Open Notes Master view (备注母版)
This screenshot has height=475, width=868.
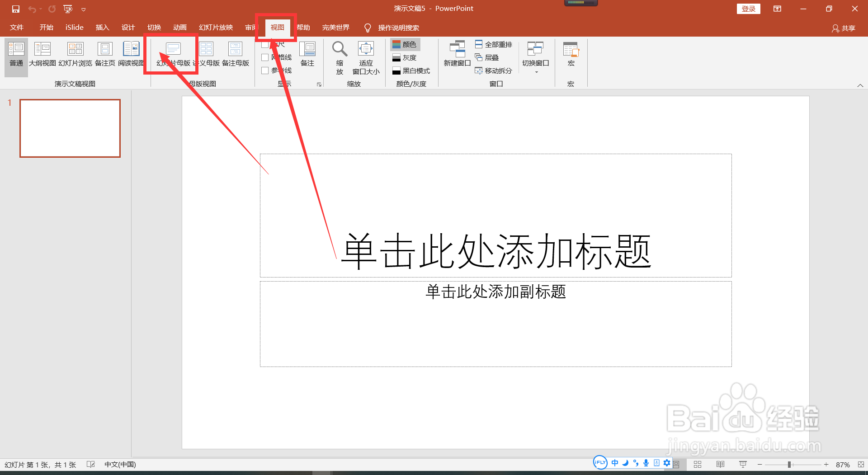pos(236,55)
